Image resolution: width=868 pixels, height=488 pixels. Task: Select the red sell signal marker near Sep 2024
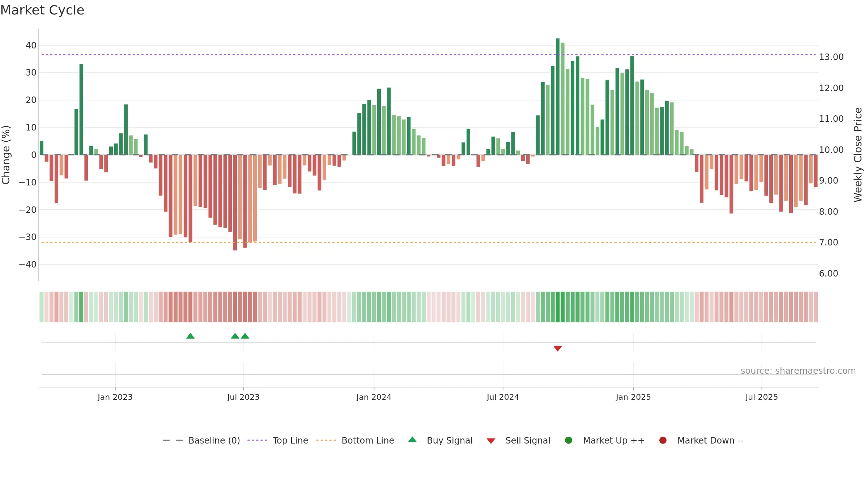point(558,348)
